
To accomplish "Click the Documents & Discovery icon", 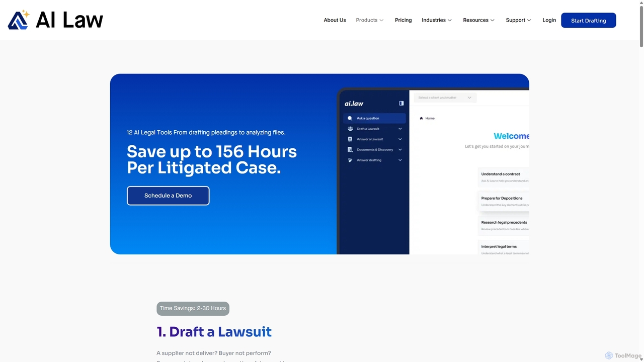I will (x=350, y=149).
